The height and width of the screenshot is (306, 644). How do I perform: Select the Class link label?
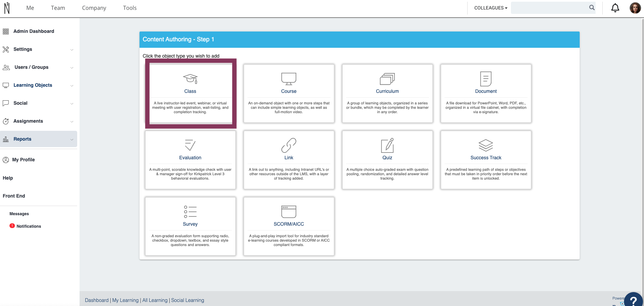[190, 91]
